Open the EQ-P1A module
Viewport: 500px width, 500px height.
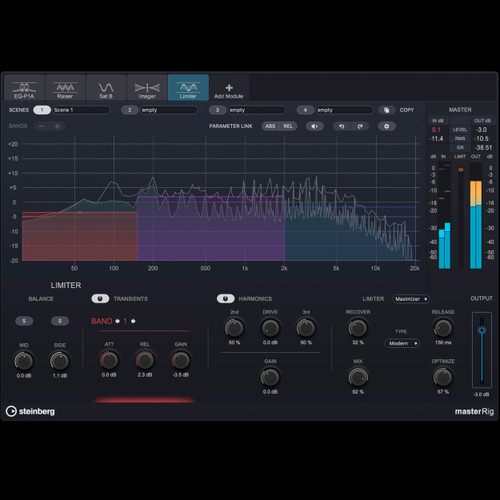(x=24, y=88)
